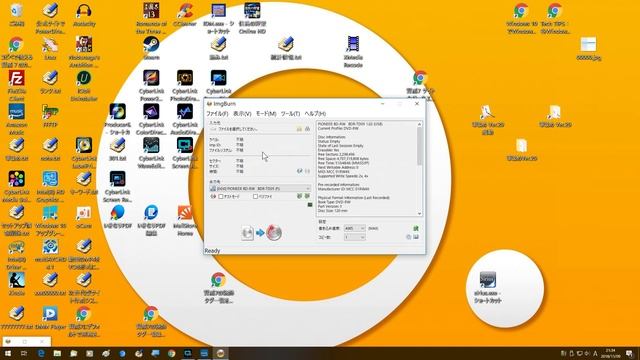
Task: Select the Xmedia Recode desktop icon
Action: click(x=353, y=52)
